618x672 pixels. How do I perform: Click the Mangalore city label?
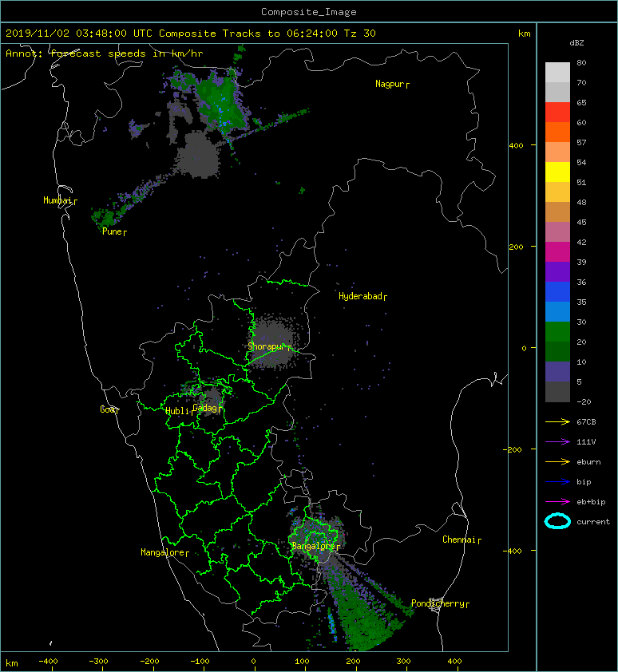pos(164,552)
